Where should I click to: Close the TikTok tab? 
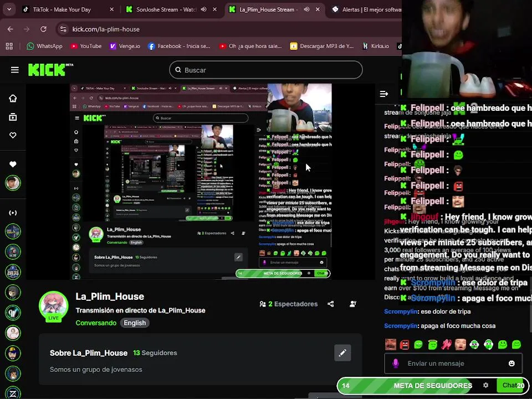111,9
